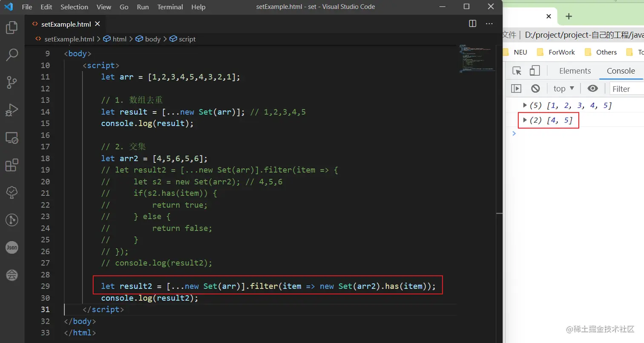
Task: Click the closing '</script>' tag on line 31
Action: 103,309
